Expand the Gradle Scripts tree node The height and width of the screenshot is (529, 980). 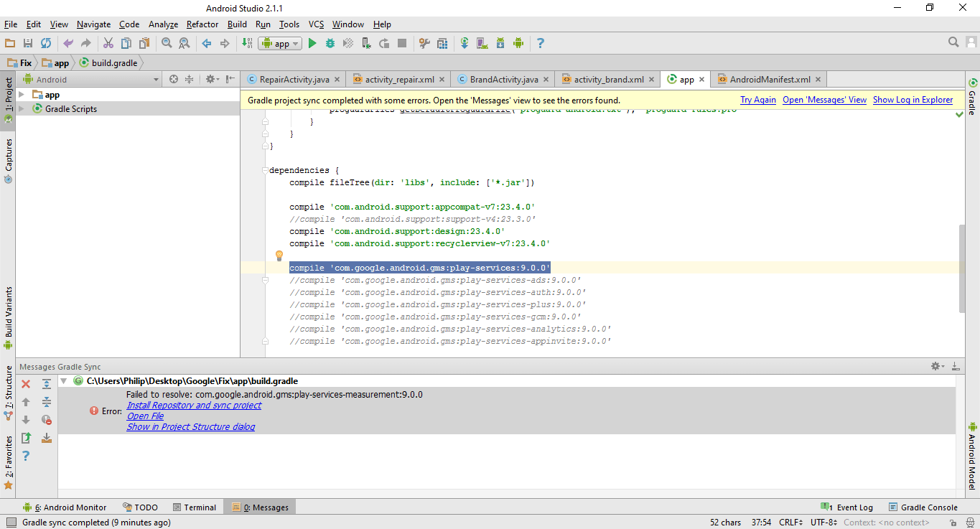tap(22, 109)
